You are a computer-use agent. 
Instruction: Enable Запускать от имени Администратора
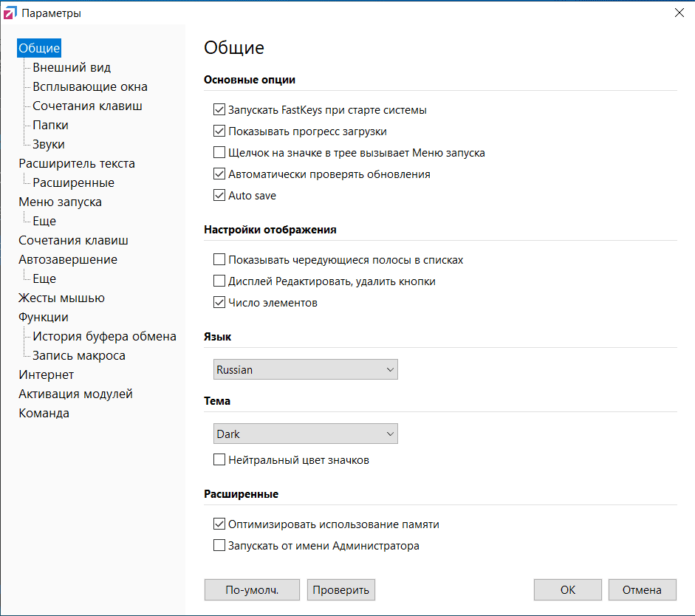coord(219,546)
